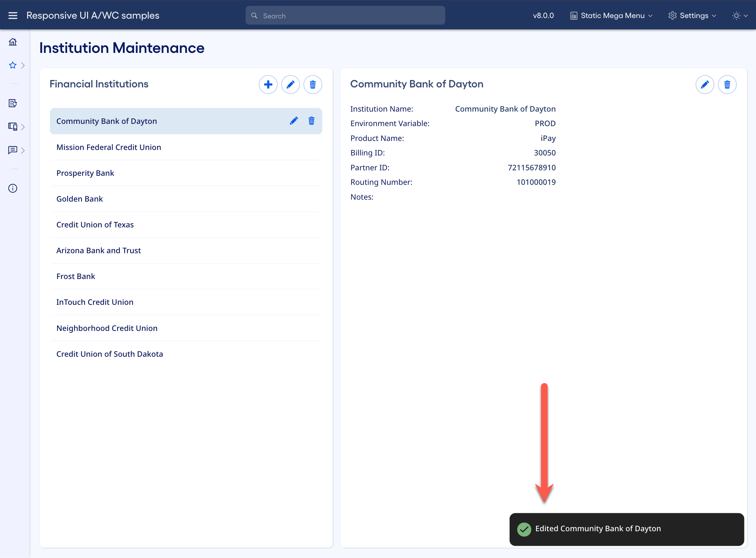Expand the favorites chevron in sidebar

tap(23, 65)
